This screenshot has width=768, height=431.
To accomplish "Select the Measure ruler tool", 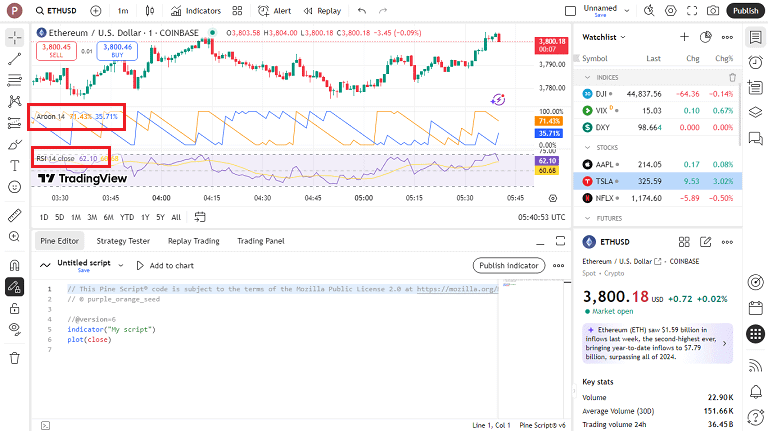I will coord(14,215).
